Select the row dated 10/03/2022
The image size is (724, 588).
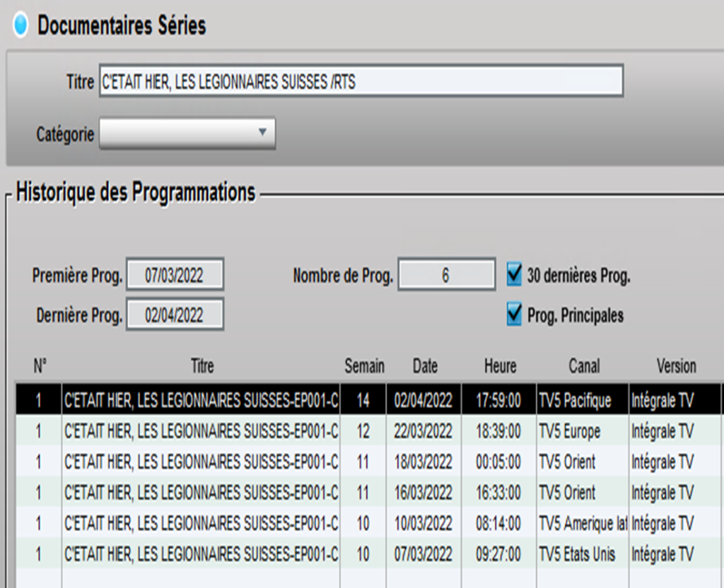pyautogui.click(x=369, y=523)
